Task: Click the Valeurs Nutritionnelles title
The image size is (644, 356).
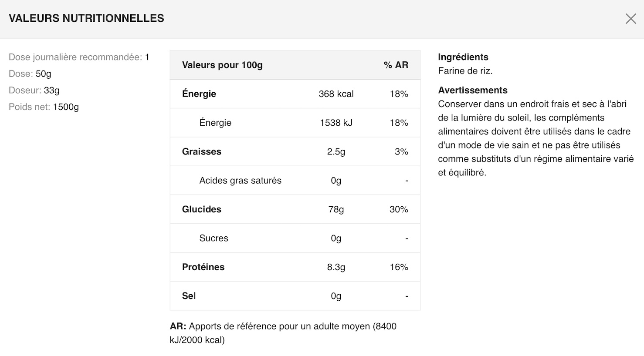Action: [x=86, y=18]
